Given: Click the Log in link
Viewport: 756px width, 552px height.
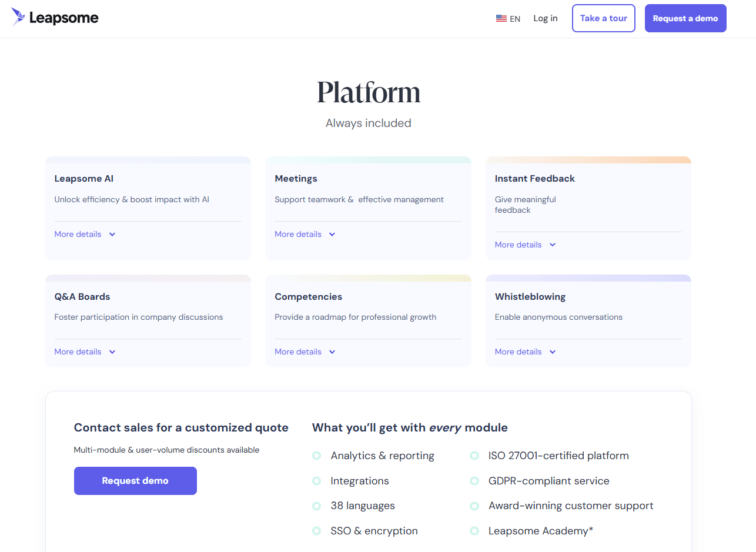Looking at the screenshot, I should (x=546, y=18).
